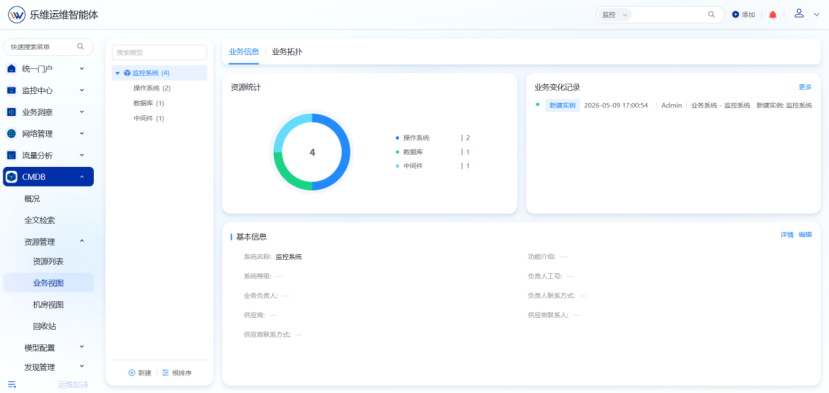Click the 流量分析 chart icon
Image resolution: width=829 pixels, height=393 pixels.
tap(12, 155)
